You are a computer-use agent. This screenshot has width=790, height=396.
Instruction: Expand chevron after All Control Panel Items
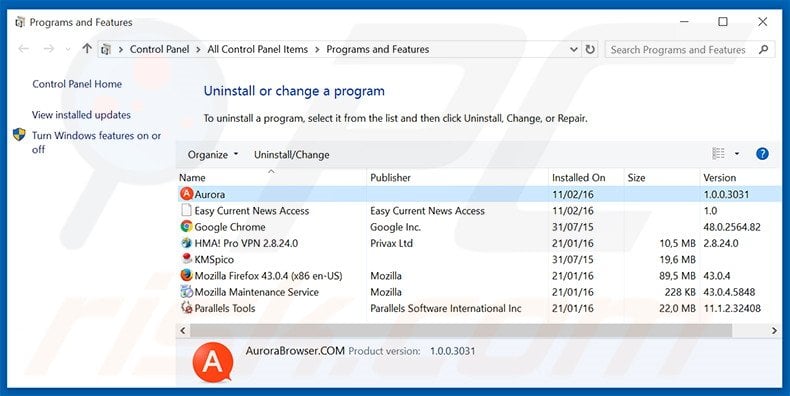(317, 49)
